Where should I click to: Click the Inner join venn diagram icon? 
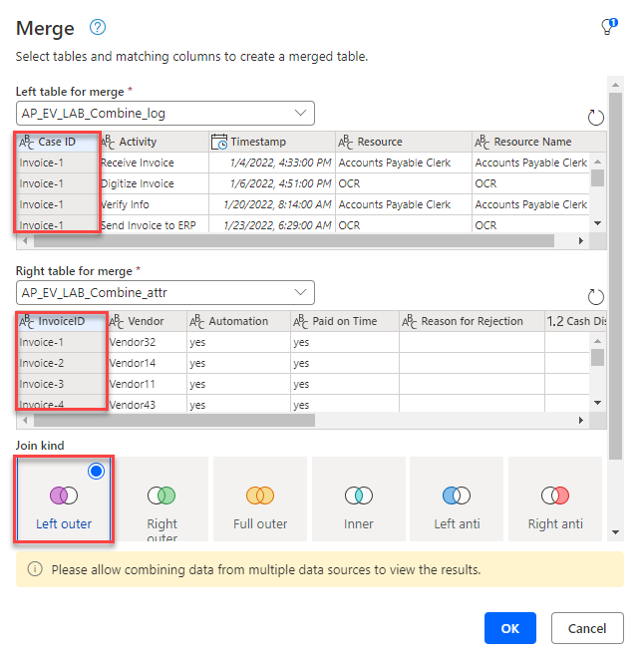[359, 495]
